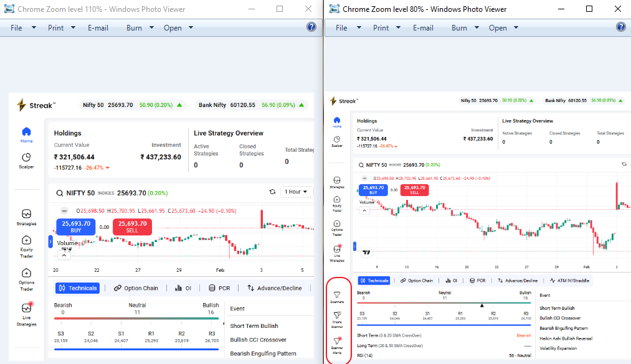
Task: Click the Equity Trader icon in the 110% window
Action: (26, 240)
